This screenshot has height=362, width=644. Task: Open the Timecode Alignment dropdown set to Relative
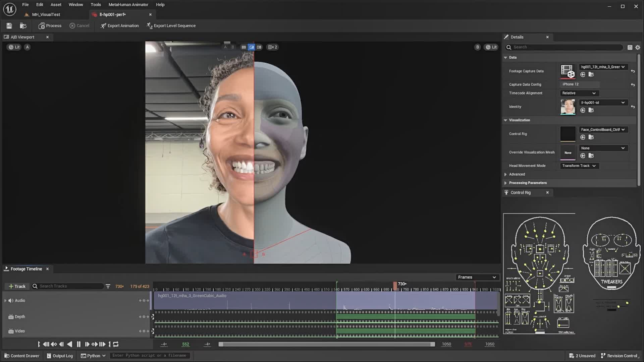(578, 93)
